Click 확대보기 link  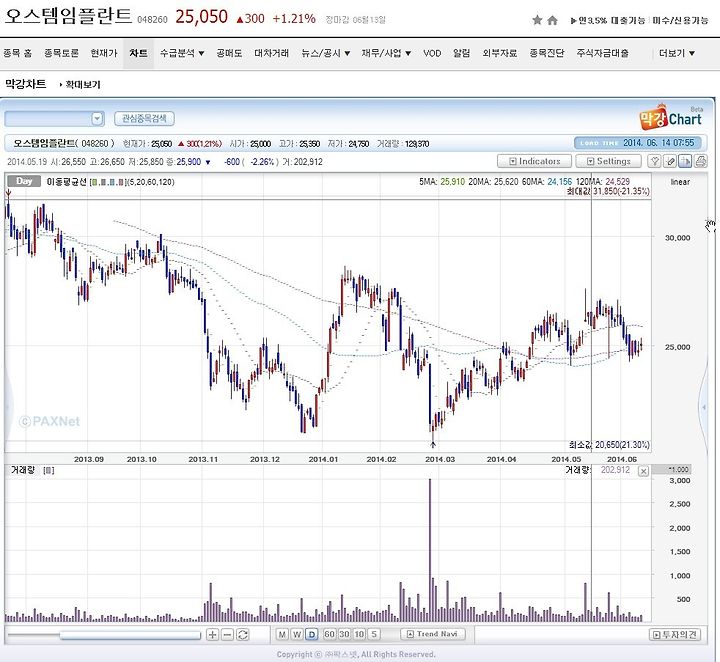[83, 84]
